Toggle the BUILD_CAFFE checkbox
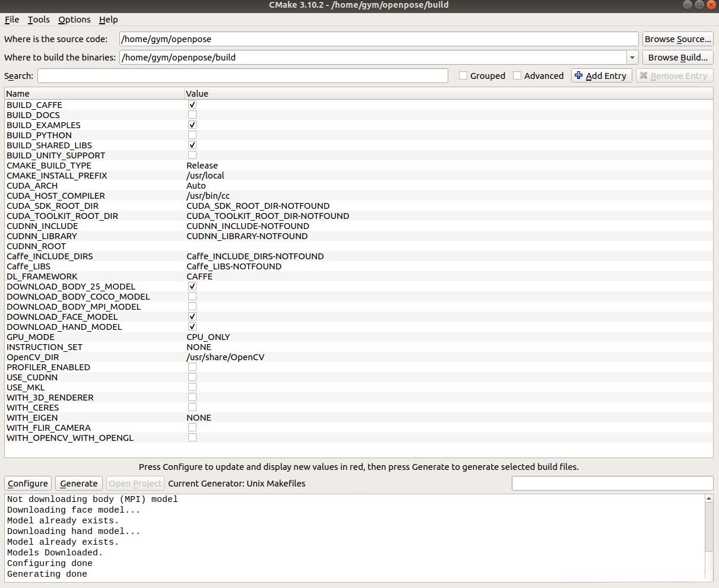 point(192,105)
